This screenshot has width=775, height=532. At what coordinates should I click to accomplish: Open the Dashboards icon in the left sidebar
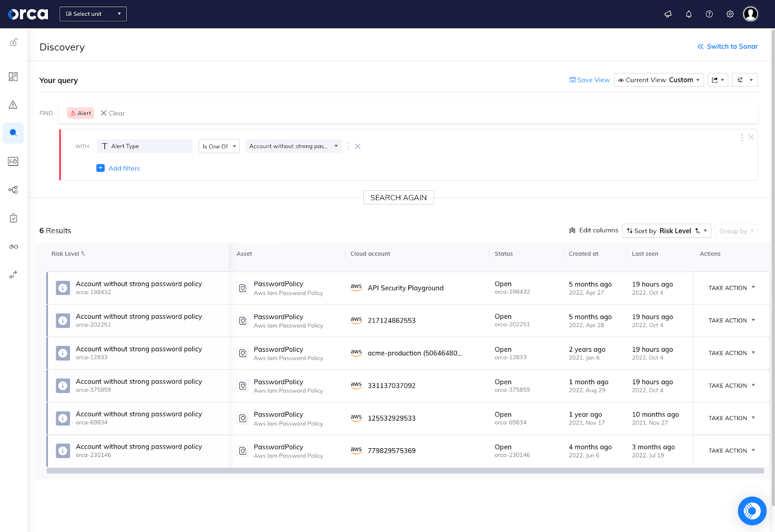(13, 77)
